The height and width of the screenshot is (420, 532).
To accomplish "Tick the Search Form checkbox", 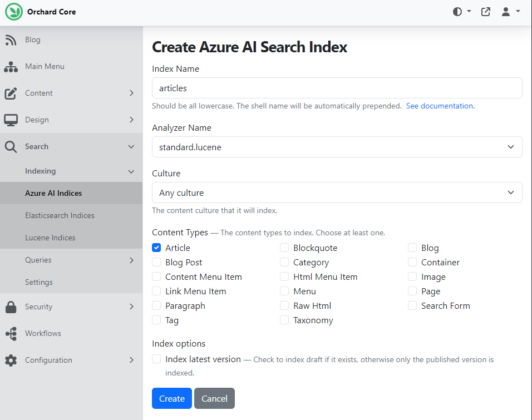I will tap(412, 305).
